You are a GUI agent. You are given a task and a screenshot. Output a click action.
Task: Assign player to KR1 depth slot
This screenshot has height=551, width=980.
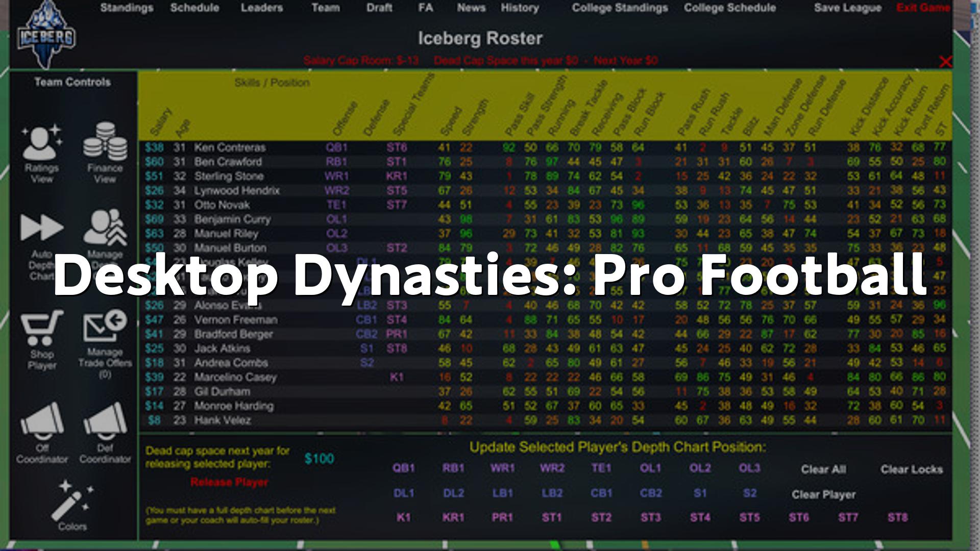point(453,517)
